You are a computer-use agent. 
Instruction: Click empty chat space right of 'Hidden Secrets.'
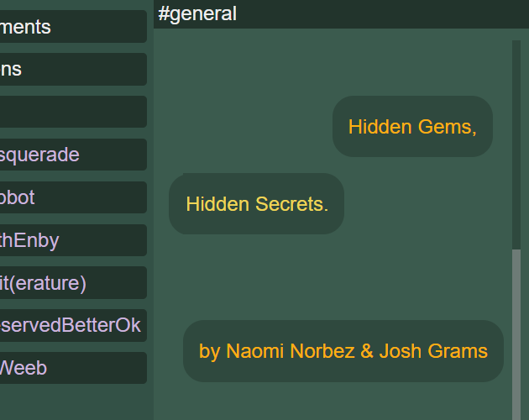[427, 204]
